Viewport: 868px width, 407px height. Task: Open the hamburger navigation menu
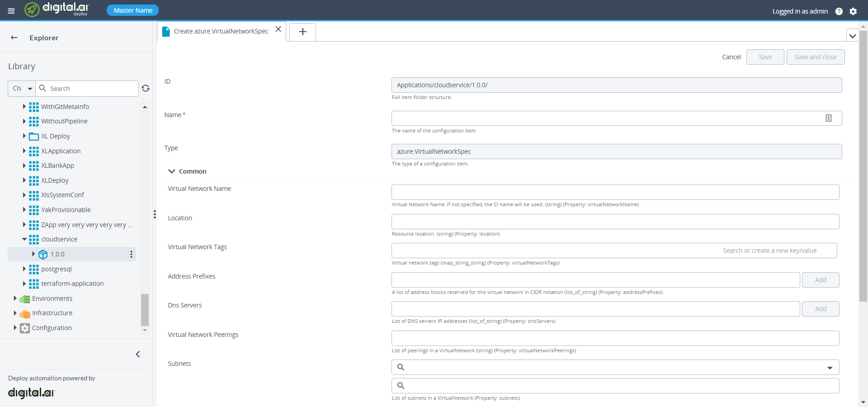tap(11, 10)
